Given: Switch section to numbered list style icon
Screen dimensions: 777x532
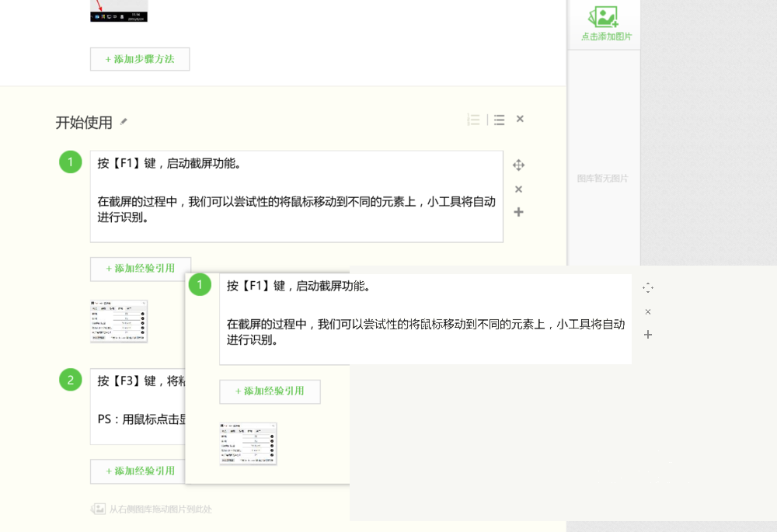Looking at the screenshot, I should point(473,120).
